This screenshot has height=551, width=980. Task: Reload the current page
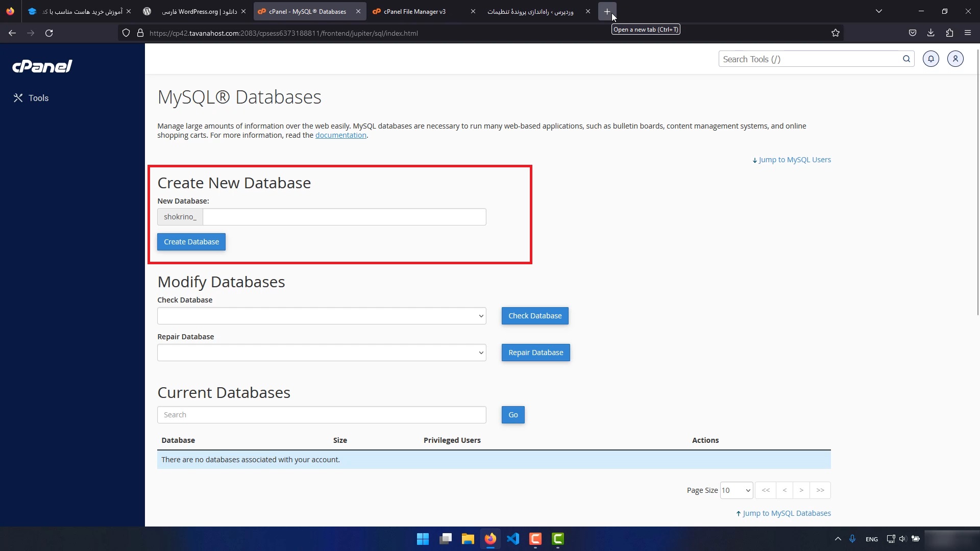(x=49, y=33)
